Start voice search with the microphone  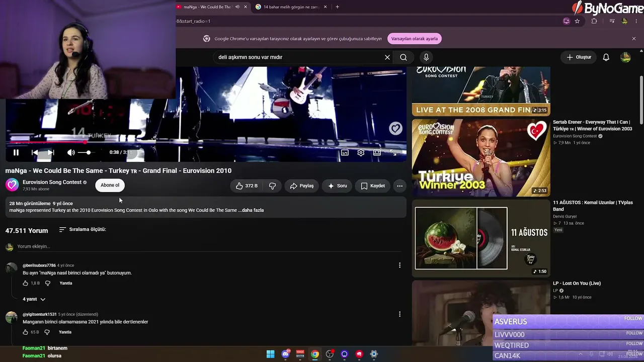[x=426, y=57]
